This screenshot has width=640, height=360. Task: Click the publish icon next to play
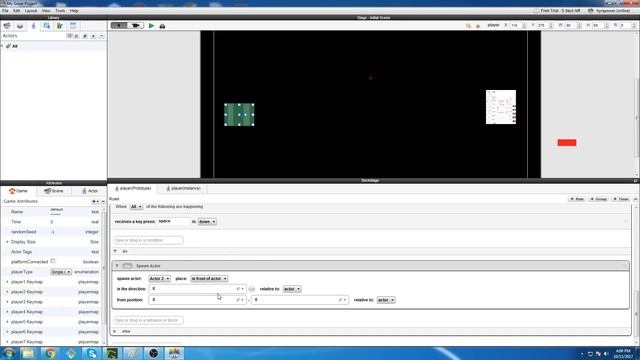tap(162, 26)
